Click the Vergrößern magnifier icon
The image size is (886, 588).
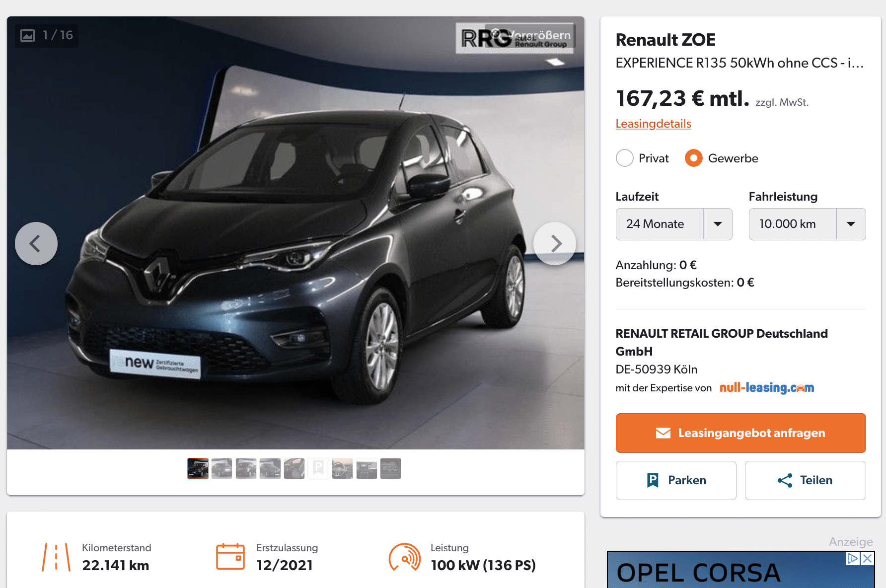pyautogui.click(x=496, y=34)
